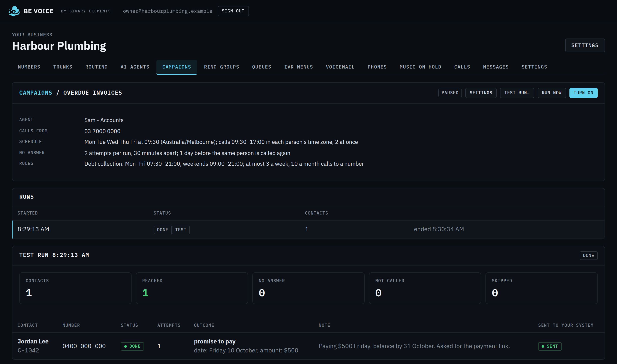Click the Schedule description text
This screenshot has width=617, height=364.
pos(221,142)
